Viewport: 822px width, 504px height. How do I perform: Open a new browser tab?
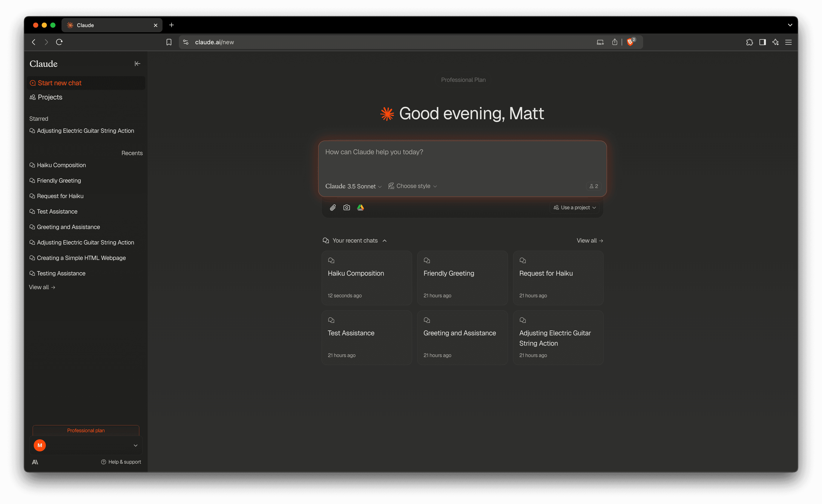(x=172, y=25)
